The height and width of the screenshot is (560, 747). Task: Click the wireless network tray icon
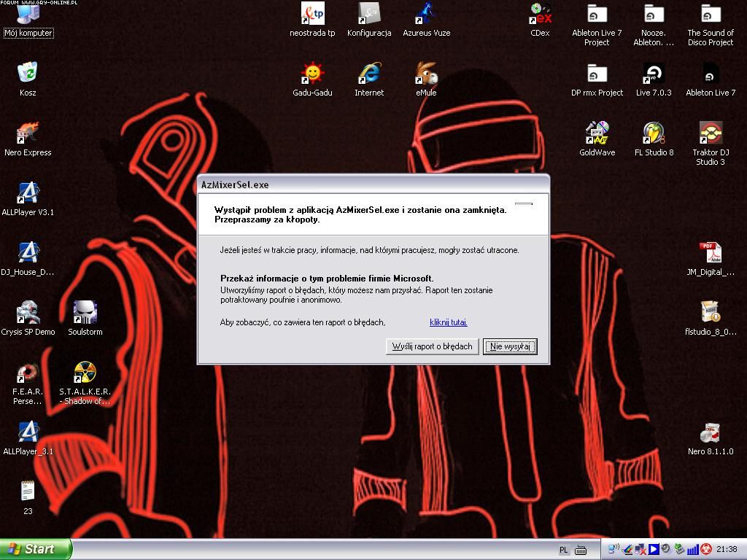pyautogui.click(x=614, y=550)
